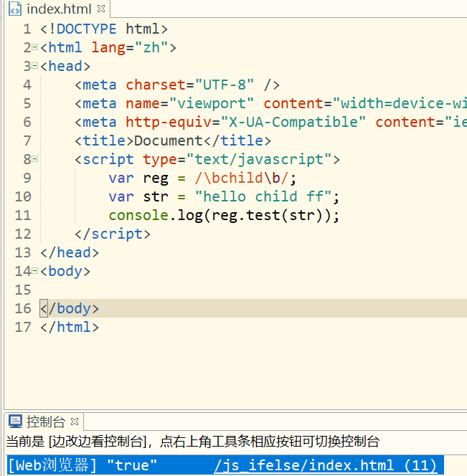Click the empty line 15 in the editor
Screen dimensions: 467x476
tap(253, 290)
